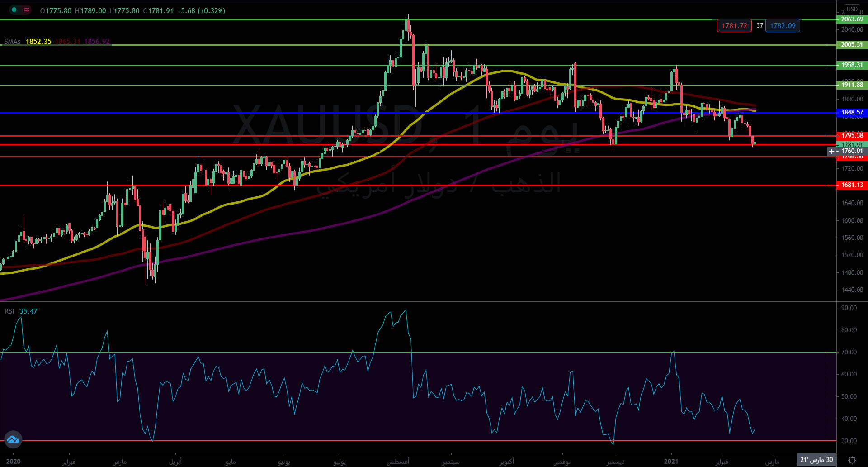Click the green market status dot
This screenshot has width=868, height=467.
click(14, 10)
